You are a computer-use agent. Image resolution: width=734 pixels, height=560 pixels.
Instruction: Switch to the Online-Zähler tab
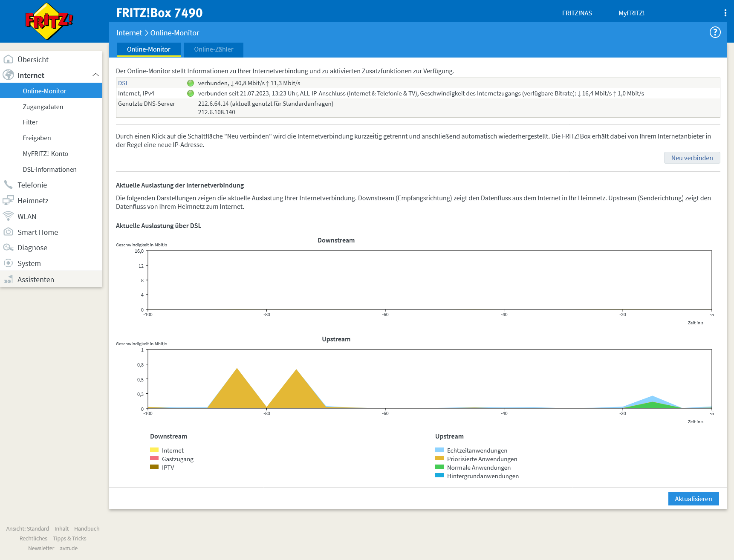[214, 49]
